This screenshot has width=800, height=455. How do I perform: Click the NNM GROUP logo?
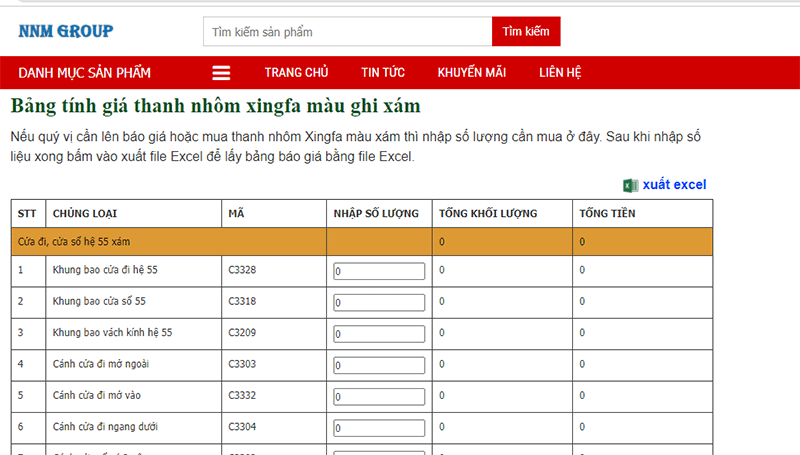click(66, 31)
